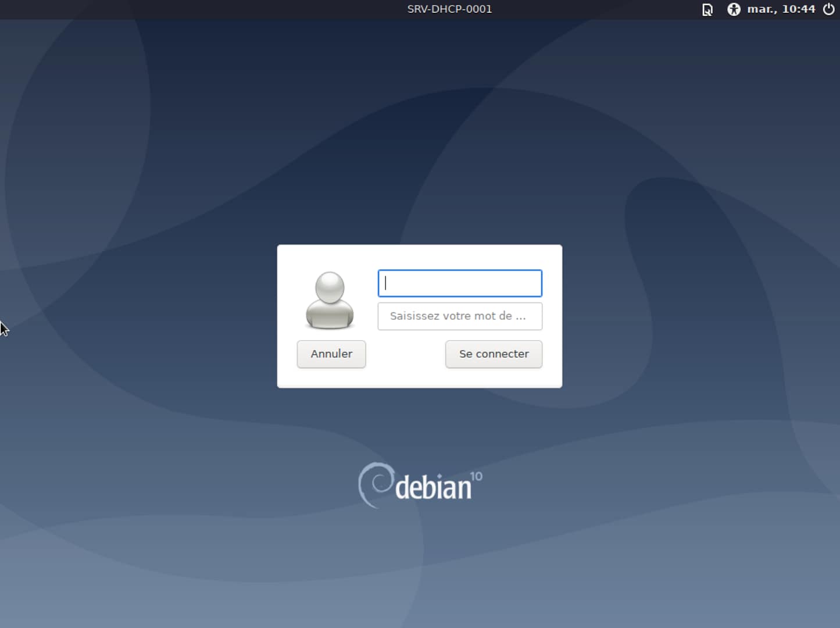Click empty space between Annuler and Se connecter

point(405,354)
